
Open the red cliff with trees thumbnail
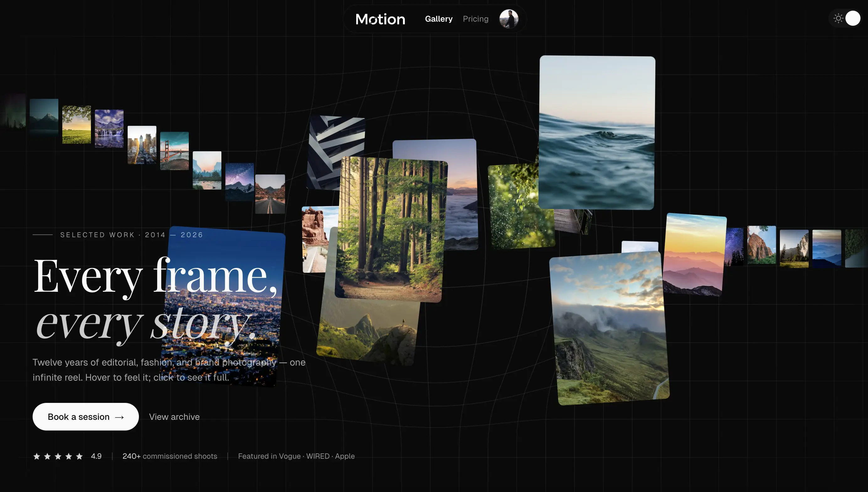[x=761, y=245]
